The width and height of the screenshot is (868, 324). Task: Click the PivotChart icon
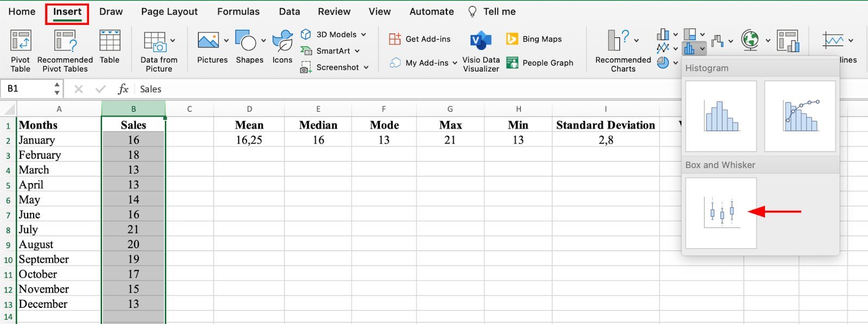[x=787, y=41]
